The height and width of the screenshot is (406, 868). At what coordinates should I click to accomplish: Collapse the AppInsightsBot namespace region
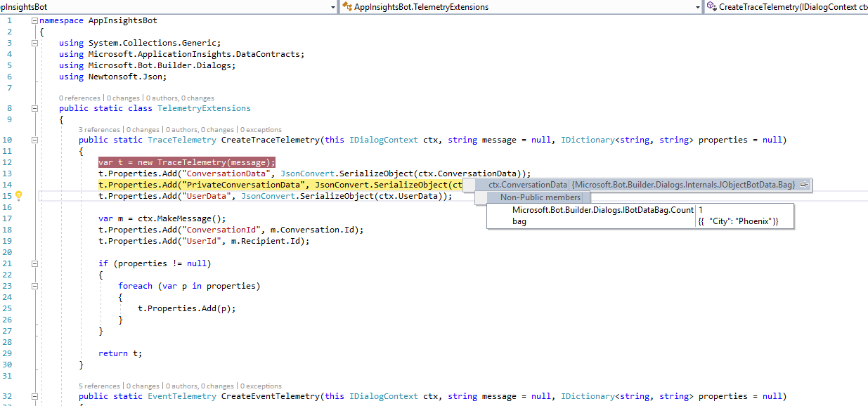click(33, 20)
